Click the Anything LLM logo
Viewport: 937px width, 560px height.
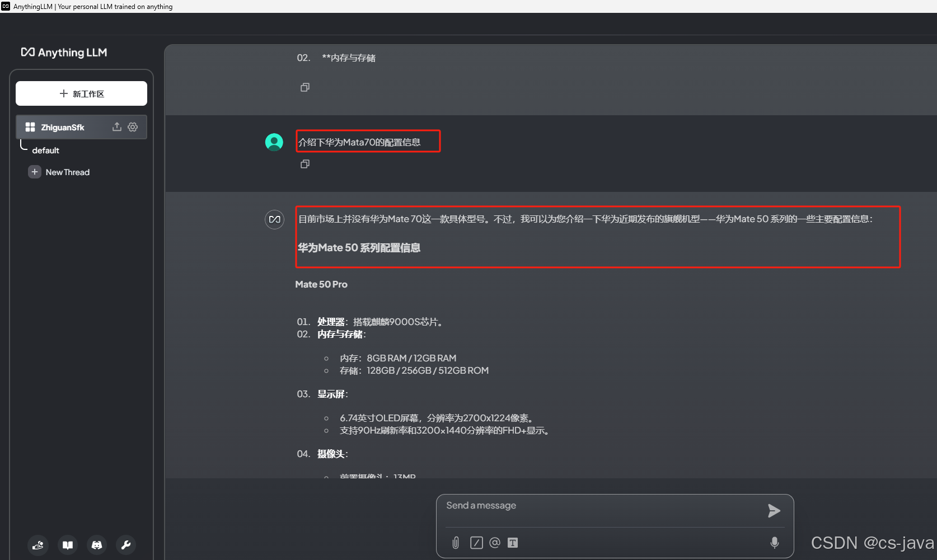click(64, 53)
